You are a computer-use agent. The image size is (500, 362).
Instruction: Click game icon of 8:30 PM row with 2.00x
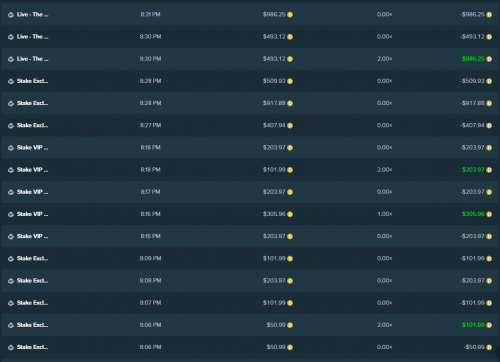coord(11,59)
